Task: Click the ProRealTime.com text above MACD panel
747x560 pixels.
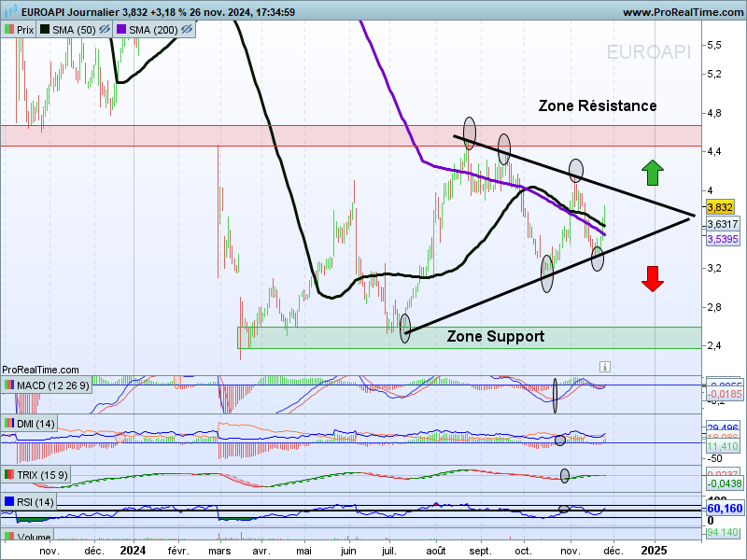Action: click(40, 370)
